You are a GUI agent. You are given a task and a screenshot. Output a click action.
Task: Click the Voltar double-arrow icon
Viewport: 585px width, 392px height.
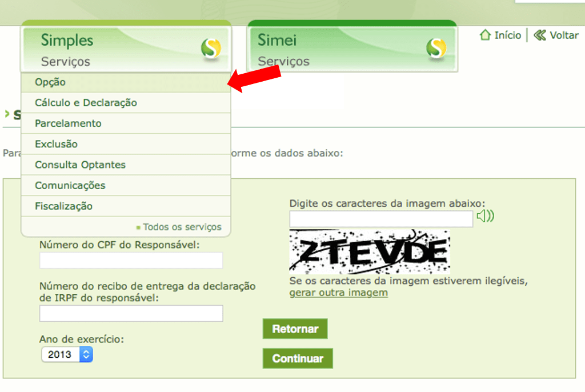pos(539,35)
